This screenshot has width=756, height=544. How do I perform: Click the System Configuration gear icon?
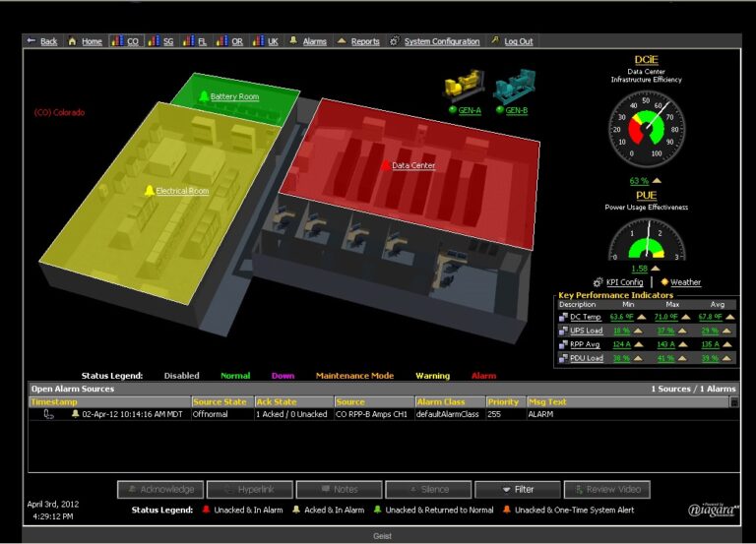[x=395, y=41]
